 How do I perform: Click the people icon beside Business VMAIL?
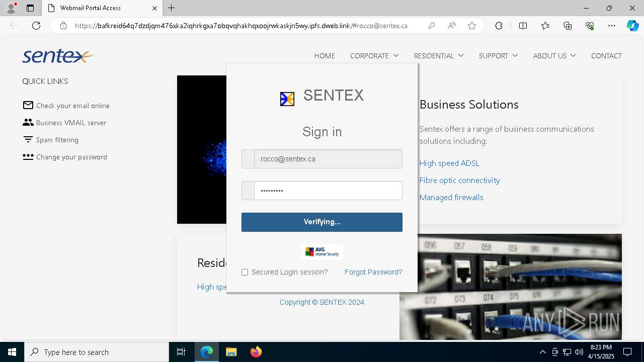pyautogui.click(x=28, y=122)
